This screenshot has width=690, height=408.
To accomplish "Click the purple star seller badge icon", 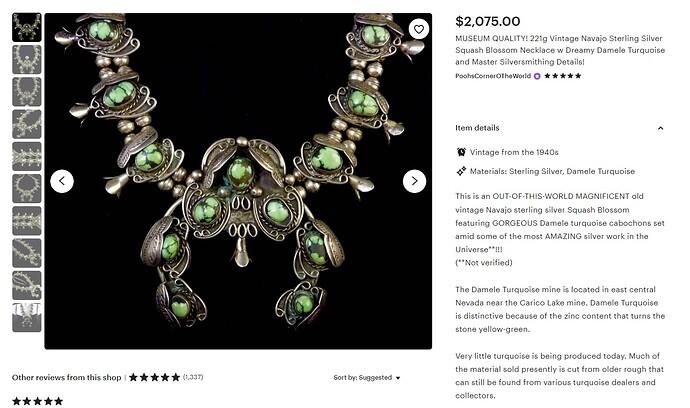I will pos(537,76).
